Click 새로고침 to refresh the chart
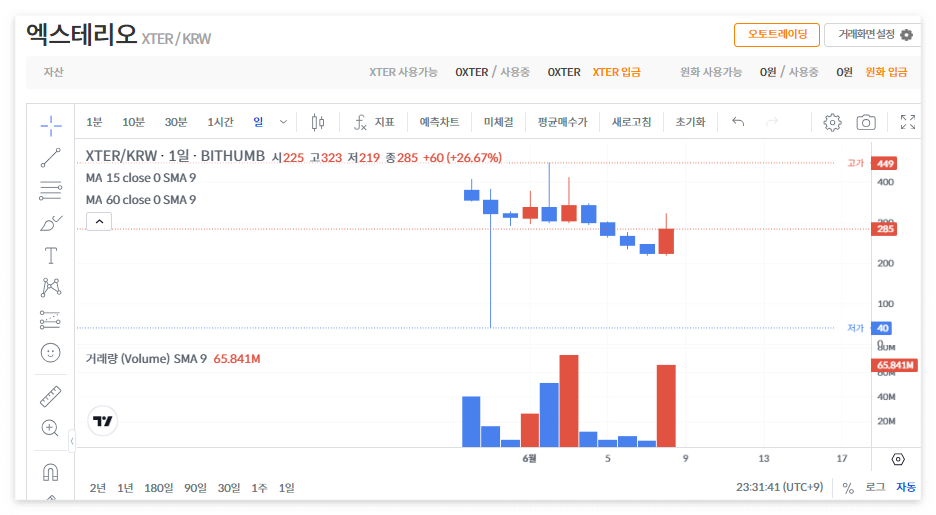Image resolution: width=936 pixels, height=515 pixels. pyautogui.click(x=632, y=122)
